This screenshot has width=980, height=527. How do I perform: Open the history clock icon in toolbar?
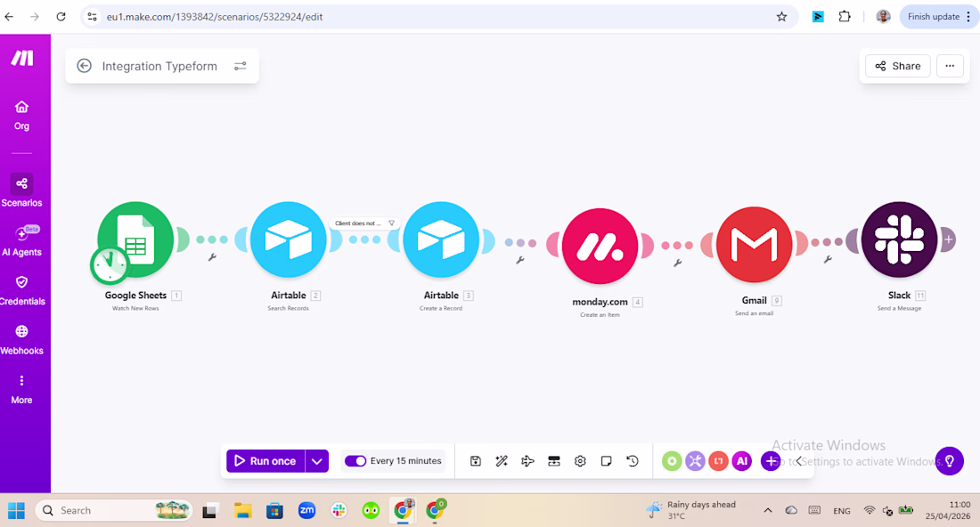633,461
